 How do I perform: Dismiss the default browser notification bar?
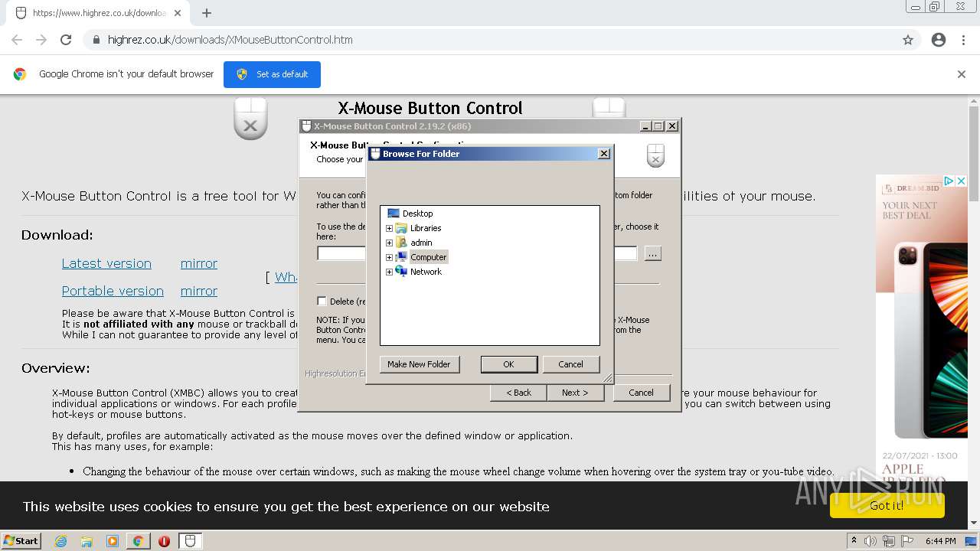point(962,74)
